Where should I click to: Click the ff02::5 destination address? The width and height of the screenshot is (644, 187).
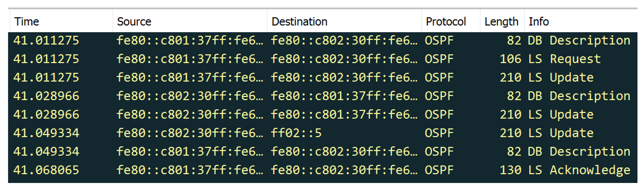point(296,133)
